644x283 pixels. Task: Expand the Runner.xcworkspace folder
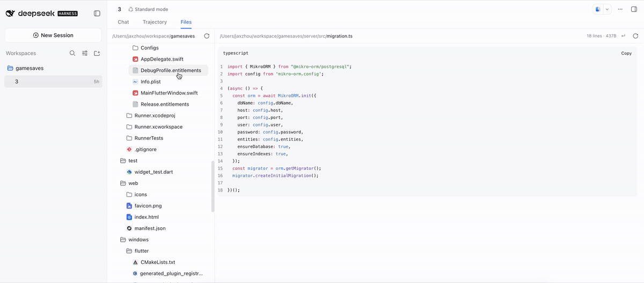tap(154, 126)
